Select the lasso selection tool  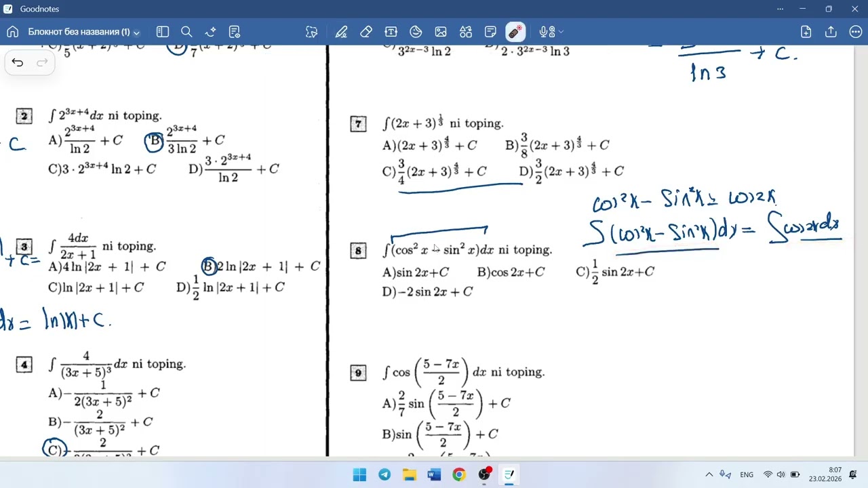(311, 32)
